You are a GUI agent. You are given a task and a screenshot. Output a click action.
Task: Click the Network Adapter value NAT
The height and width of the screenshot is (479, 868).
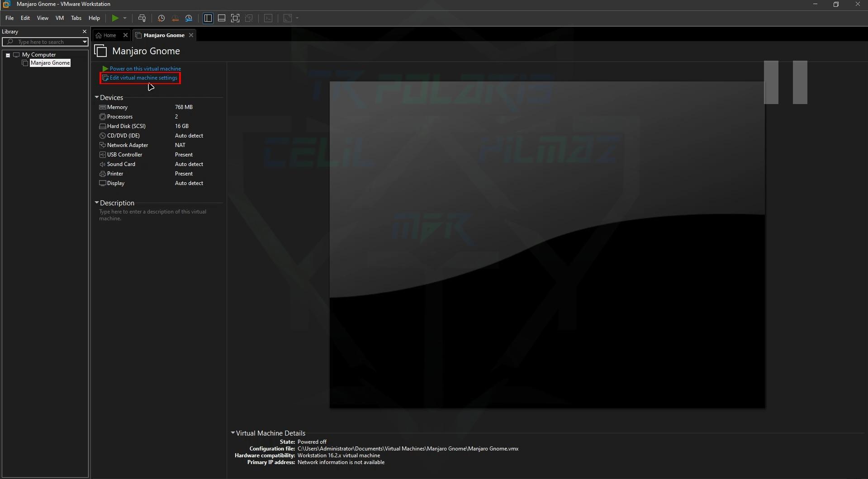point(180,145)
